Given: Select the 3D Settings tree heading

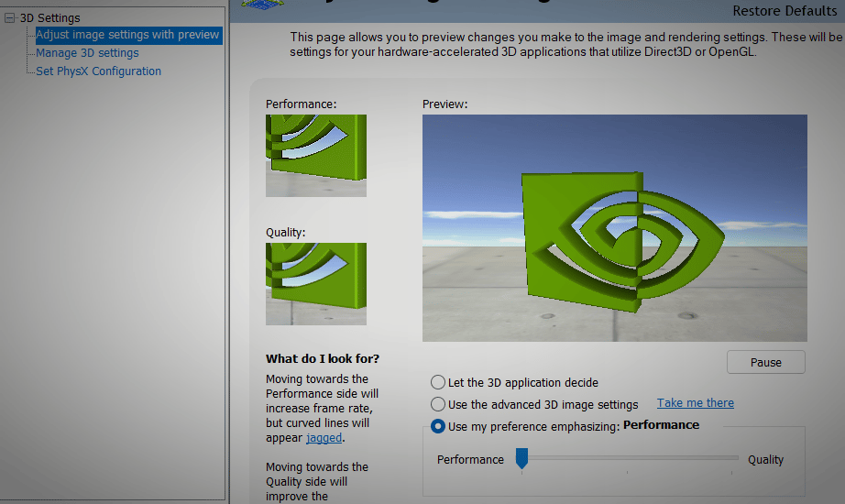Looking at the screenshot, I should (50, 17).
